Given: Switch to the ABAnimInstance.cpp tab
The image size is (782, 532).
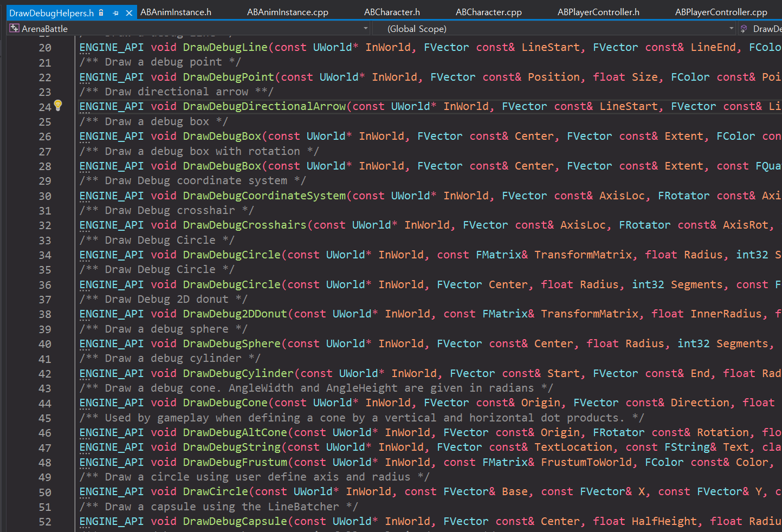Looking at the screenshot, I should (x=287, y=12).
